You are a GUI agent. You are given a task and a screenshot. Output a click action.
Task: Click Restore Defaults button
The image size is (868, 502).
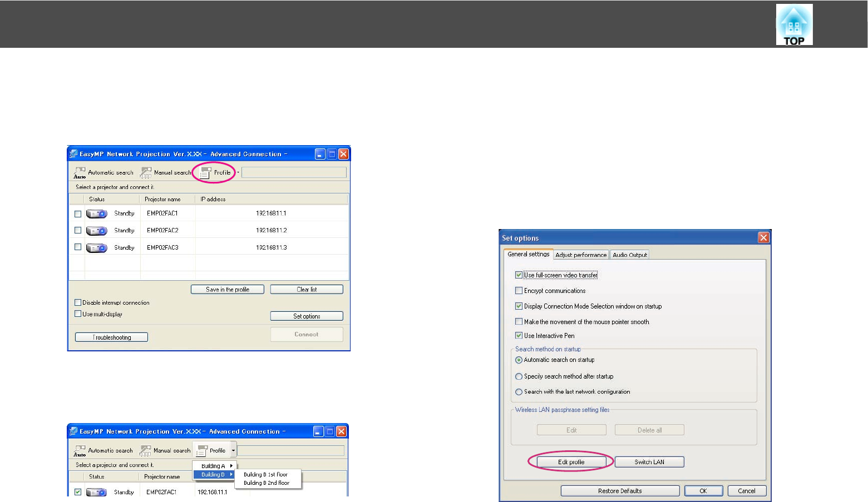pyautogui.click(x=620, y=491)
